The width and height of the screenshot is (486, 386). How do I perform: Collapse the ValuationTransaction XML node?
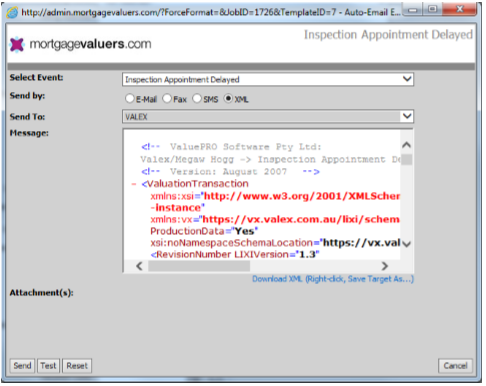coord(134,184)
